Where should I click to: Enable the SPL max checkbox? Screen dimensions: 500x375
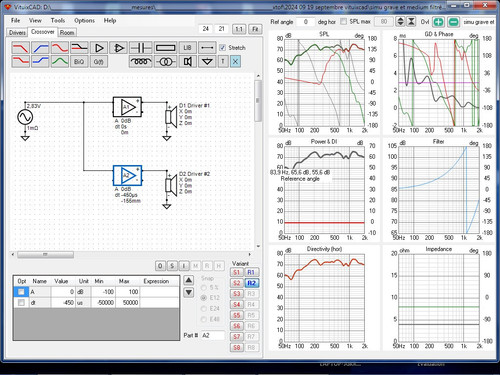coord(343,22)
